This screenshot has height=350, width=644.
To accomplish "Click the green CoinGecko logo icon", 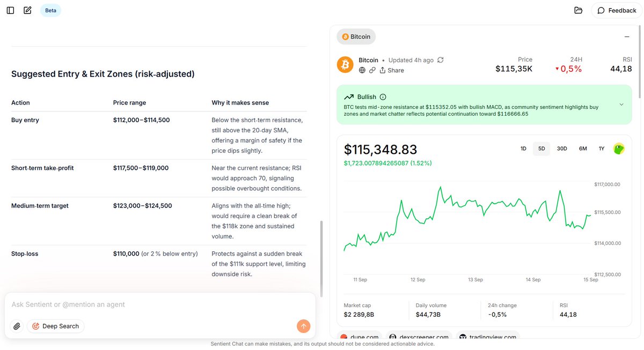I will pyautogui.click(x=619, y=148).
